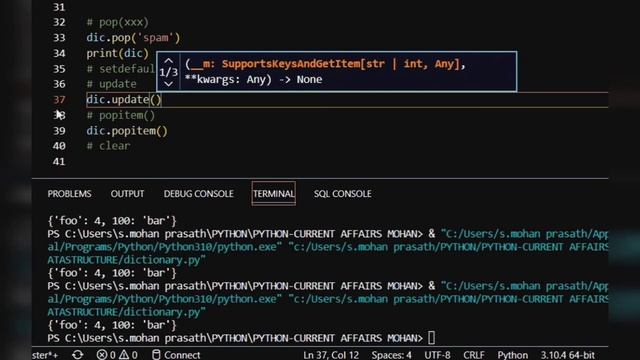Image resolution: width=640 pixels, height=360 pixels.
Task: Switch to the SQL CONSOLE tab
Action: pos(342,193)
